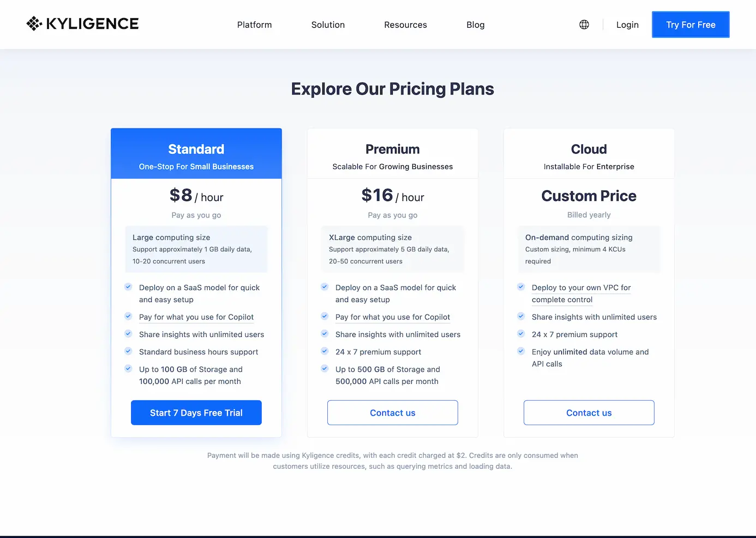Click the Login link
This screenshot has height=538, width=756.
tap(627, 25)
